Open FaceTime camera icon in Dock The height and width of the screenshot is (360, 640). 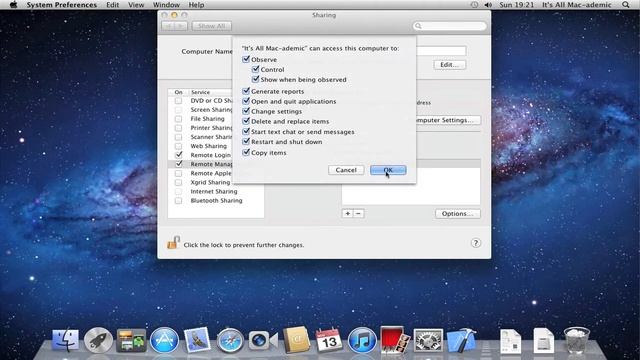click(x=263, y=340)
